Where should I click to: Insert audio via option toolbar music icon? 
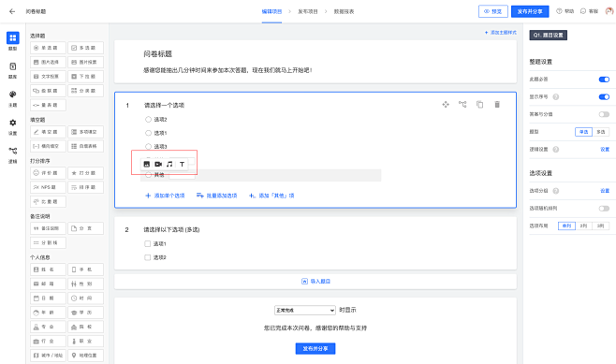coord(169,164)
